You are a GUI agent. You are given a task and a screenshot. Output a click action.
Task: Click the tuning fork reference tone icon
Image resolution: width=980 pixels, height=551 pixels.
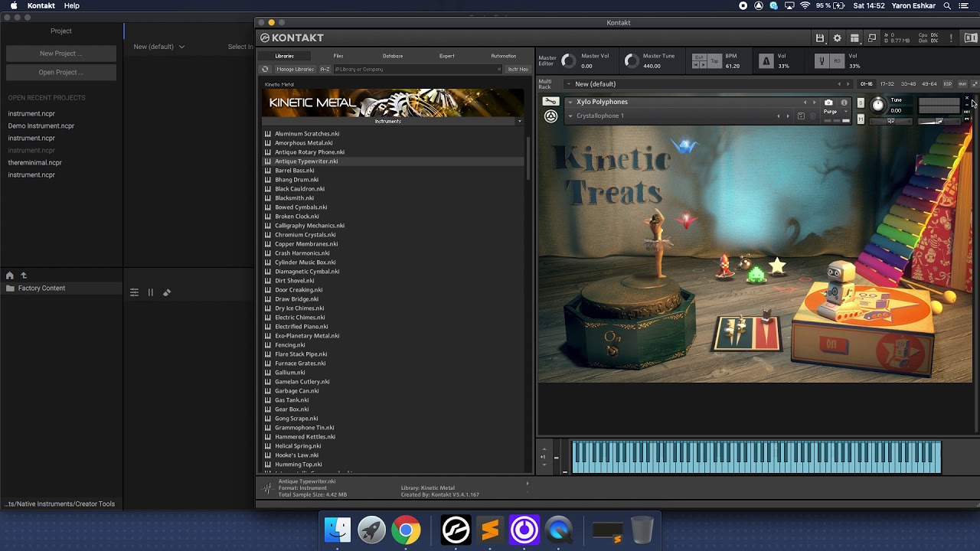(822, 61)
